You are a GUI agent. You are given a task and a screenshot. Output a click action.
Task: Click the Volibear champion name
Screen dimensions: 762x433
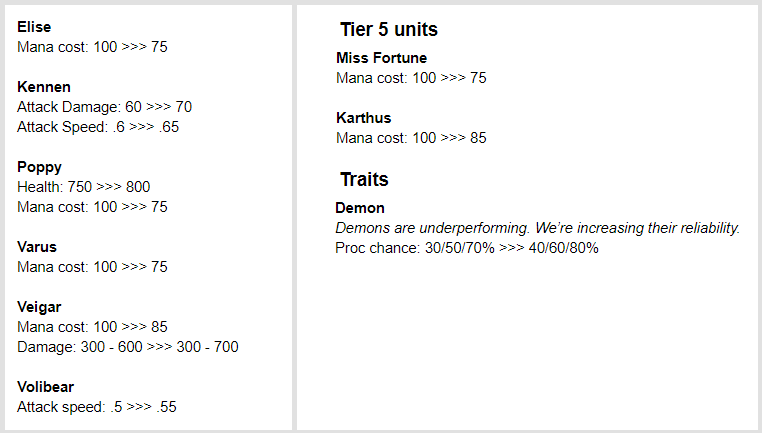(x=45, y=387)
